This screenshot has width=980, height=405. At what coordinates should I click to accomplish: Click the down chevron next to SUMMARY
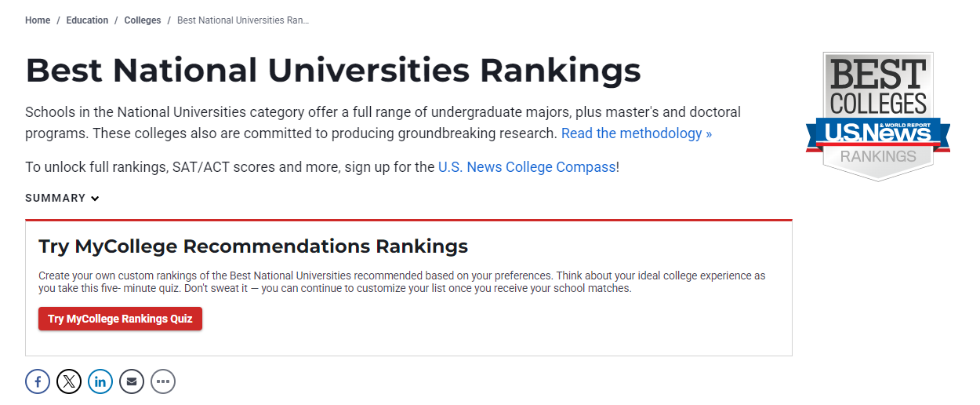coord(95,199)
